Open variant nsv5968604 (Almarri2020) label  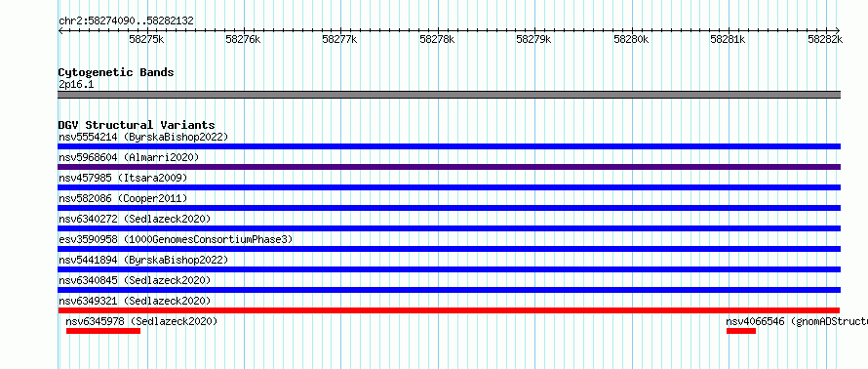point(129,157)
